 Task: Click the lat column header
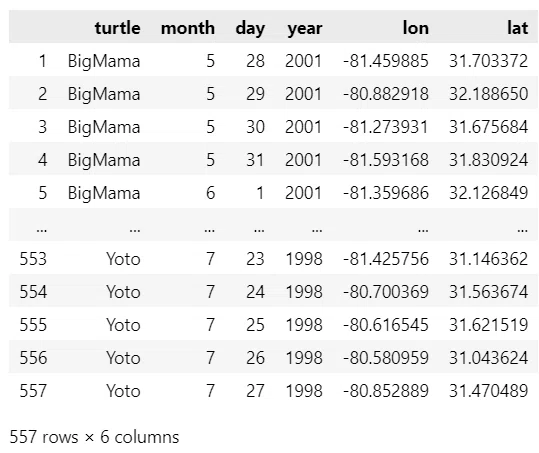pos(517,28)
